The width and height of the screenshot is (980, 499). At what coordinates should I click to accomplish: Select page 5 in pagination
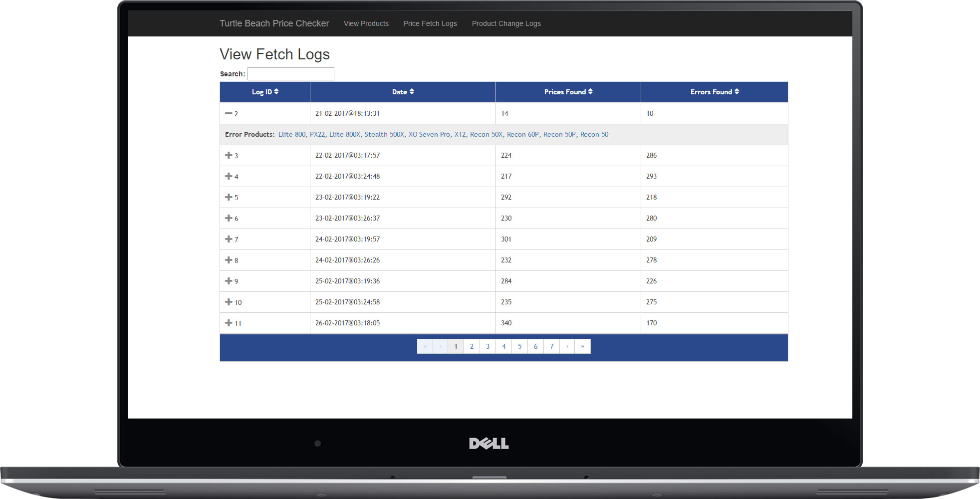pos(519,346)
